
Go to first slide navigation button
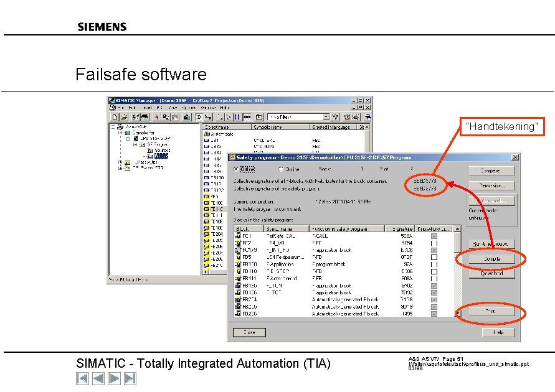[x=82, y=378]
